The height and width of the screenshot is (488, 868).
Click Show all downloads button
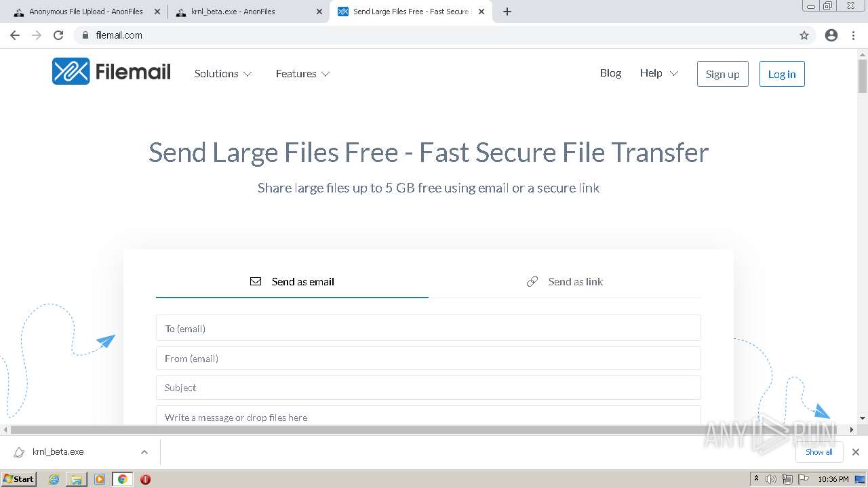(819, 452)
